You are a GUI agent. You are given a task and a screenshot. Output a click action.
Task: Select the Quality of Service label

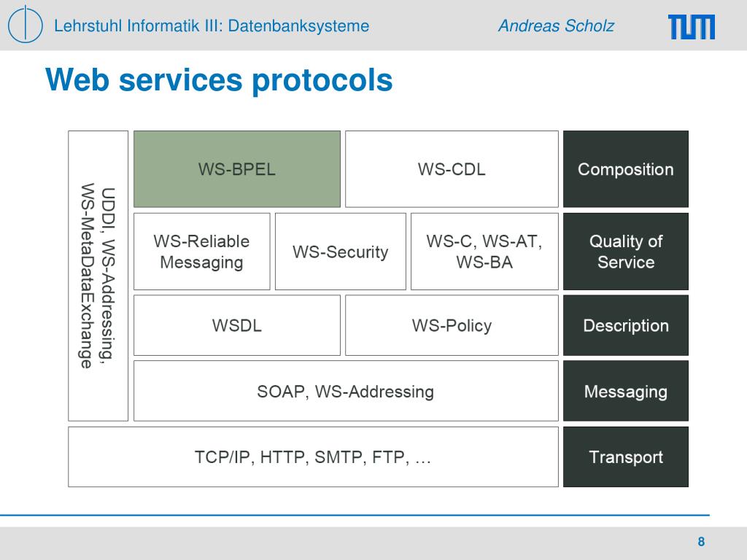625,252
